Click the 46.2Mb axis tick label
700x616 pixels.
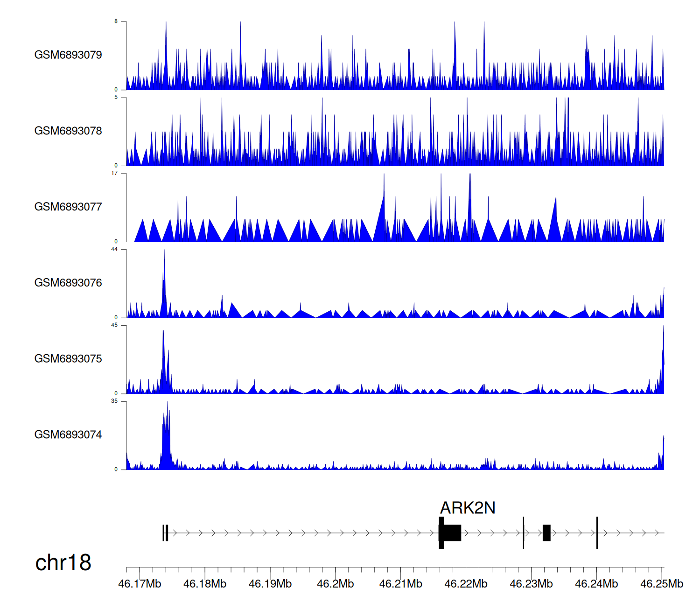[x=335, y=584]
